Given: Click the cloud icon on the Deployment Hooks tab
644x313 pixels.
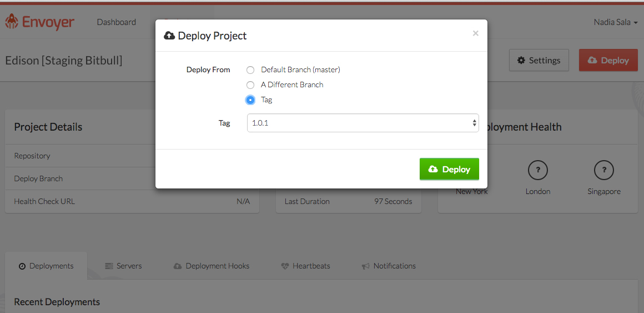Looking at the screenshot, I should 178,266.
